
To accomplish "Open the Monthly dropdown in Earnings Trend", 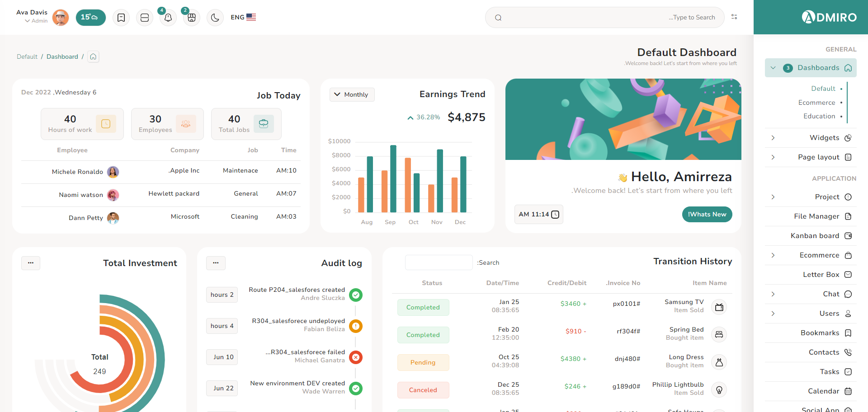I will 352,94.
